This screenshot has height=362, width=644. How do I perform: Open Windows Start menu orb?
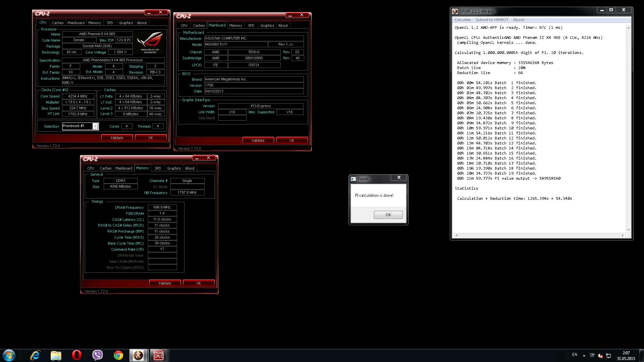coord(9,355)
